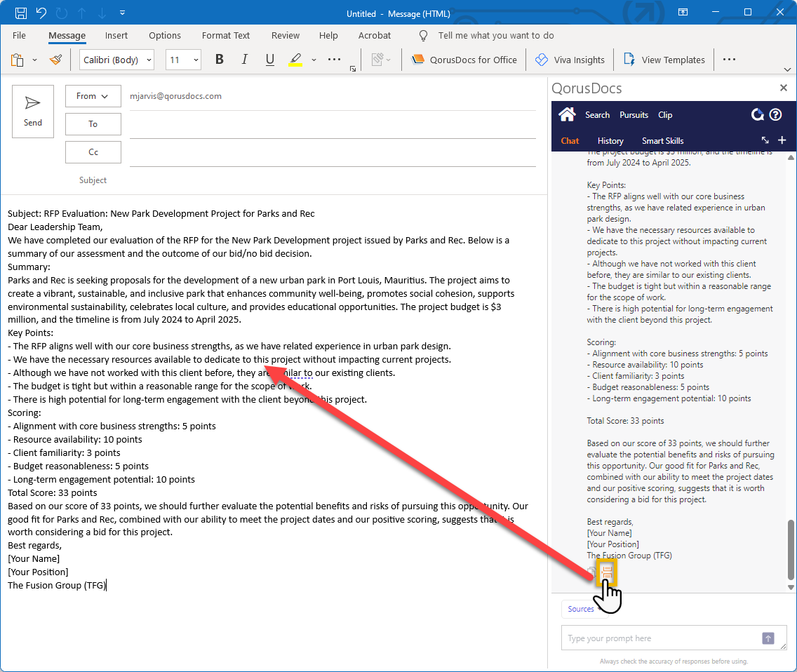This screenshot has height=672, width=797.
Task: Click the QorusDocs refresh usage icon
Action: point(758,115)
